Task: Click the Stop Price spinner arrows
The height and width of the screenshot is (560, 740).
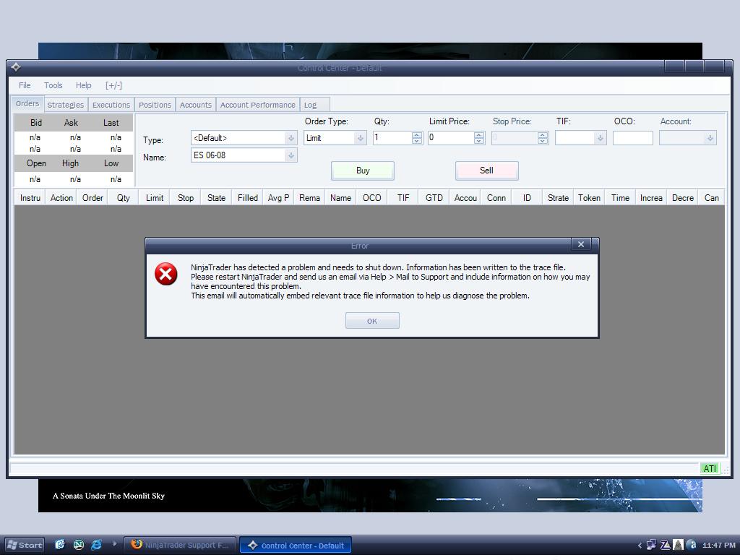Action: (543, 138)
